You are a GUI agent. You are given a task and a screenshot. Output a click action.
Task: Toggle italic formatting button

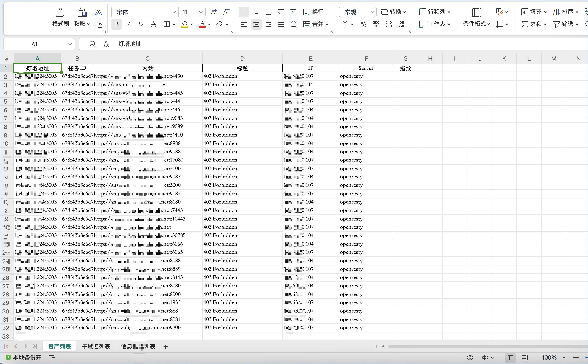[129, 24]
